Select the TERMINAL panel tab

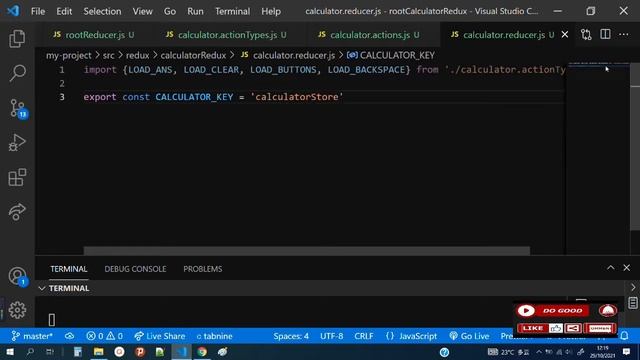[x=69, y=269]
